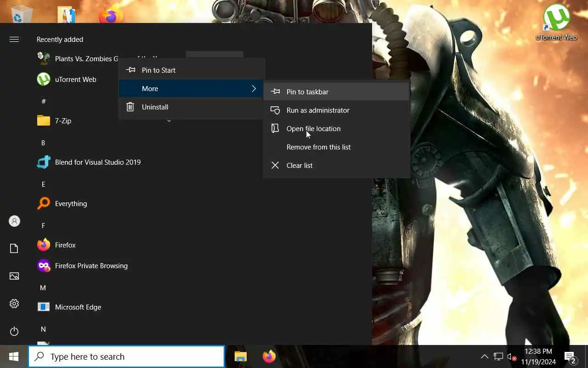The image size is (588, 368).
Task: Click the E letter group header
Action: click(x=43, y=184)
